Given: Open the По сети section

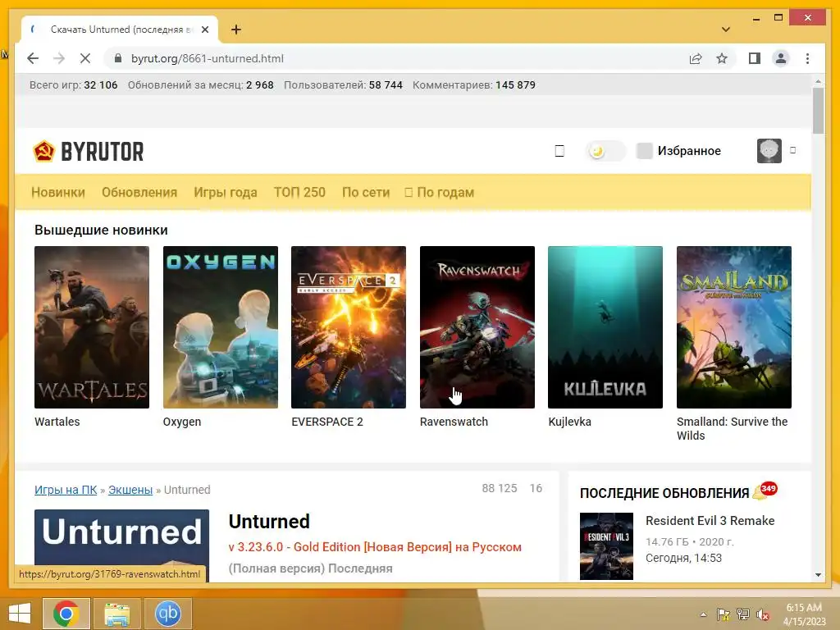Looking at the screenshot, I should pos(365,192).
